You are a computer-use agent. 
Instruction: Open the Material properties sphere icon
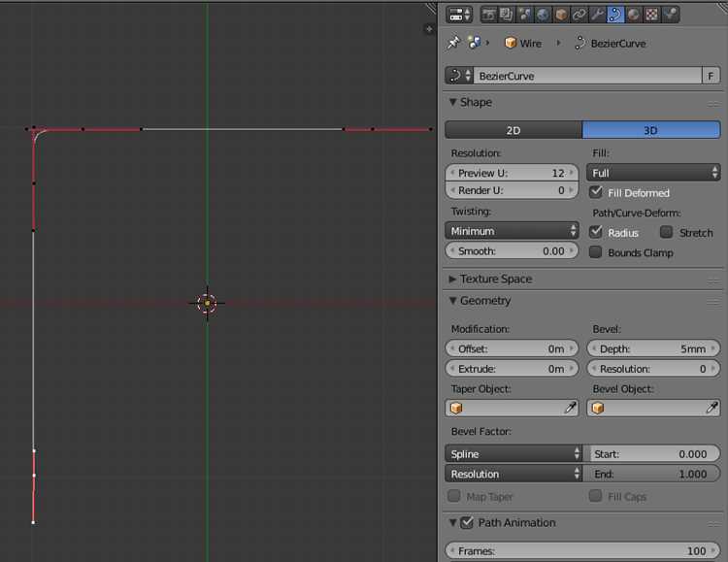pos(633,15)
